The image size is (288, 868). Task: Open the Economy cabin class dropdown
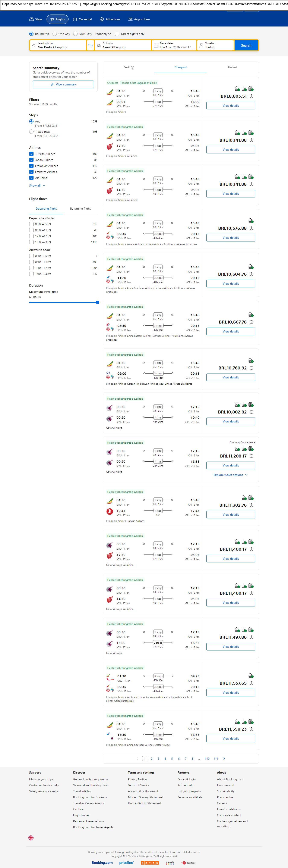pyautogui.click(x=103, y=34)
